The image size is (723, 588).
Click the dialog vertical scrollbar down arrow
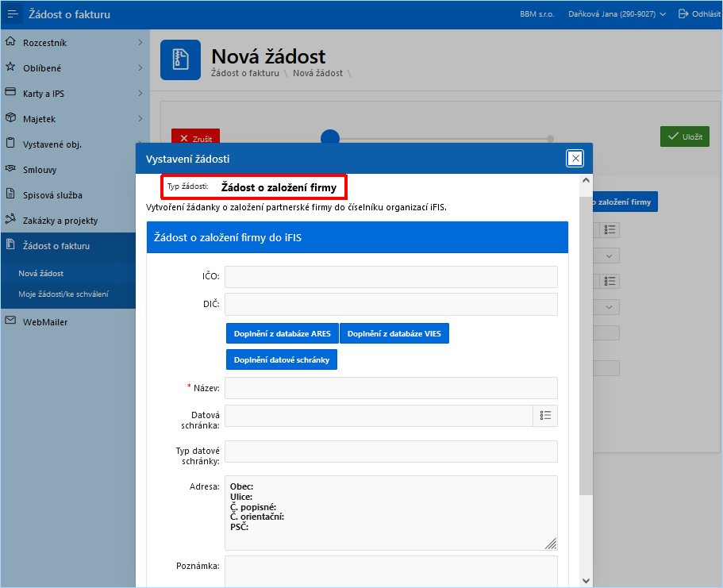[586, 581]
